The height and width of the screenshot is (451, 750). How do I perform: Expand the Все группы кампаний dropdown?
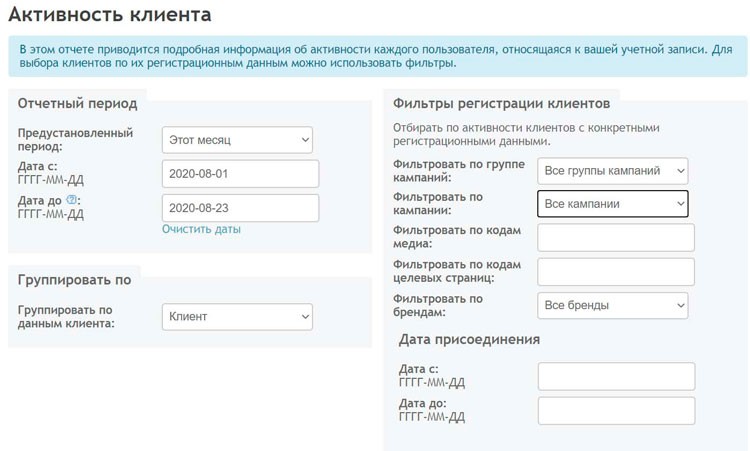click(x=613, y=171)
